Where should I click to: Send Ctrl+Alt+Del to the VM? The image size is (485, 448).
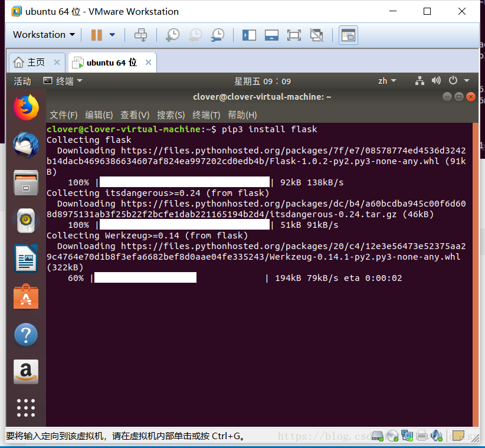[x=141, y=35]
